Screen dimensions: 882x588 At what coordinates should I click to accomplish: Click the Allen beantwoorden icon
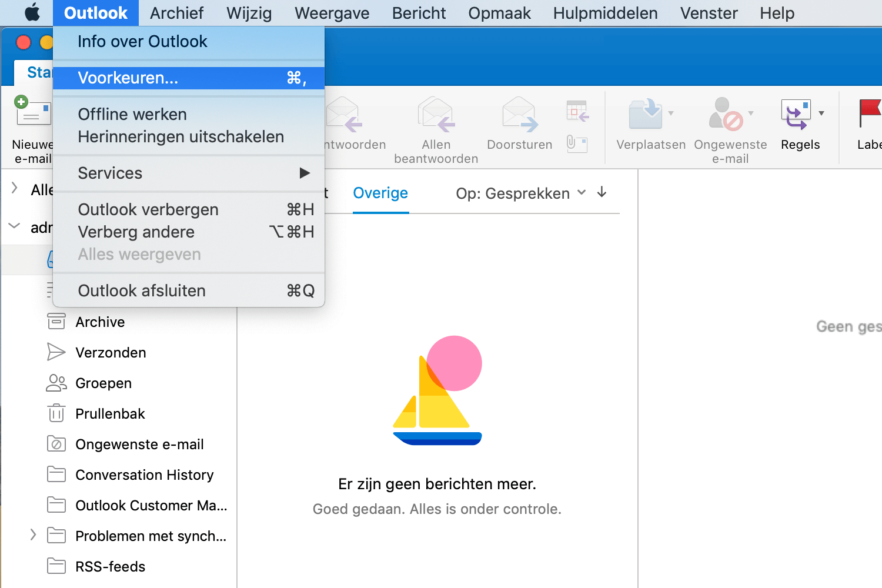tap(436, 113)
